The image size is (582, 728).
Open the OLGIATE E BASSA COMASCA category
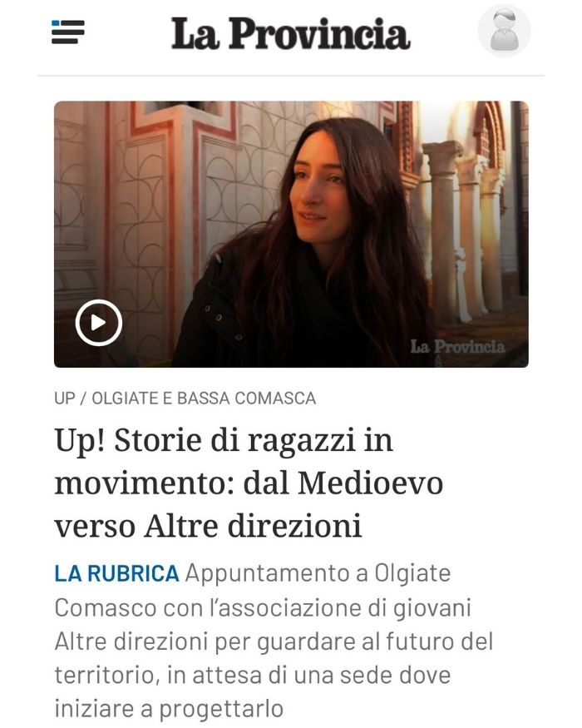(x=204, y=399)
